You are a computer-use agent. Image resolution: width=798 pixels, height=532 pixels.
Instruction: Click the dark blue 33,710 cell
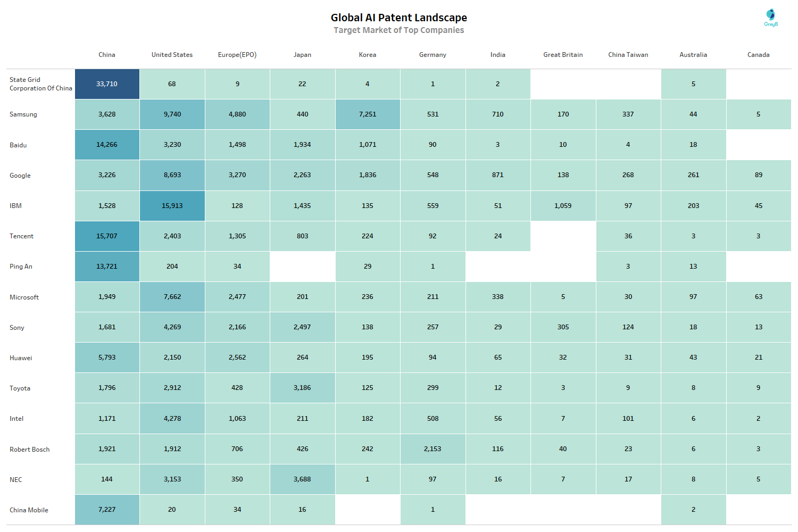(107, 84)
